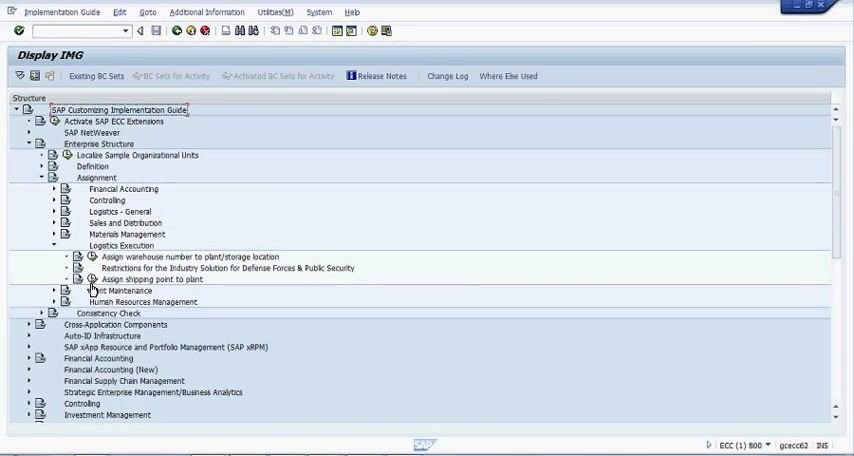Click the yellow Exit icon

pos(191,31)
